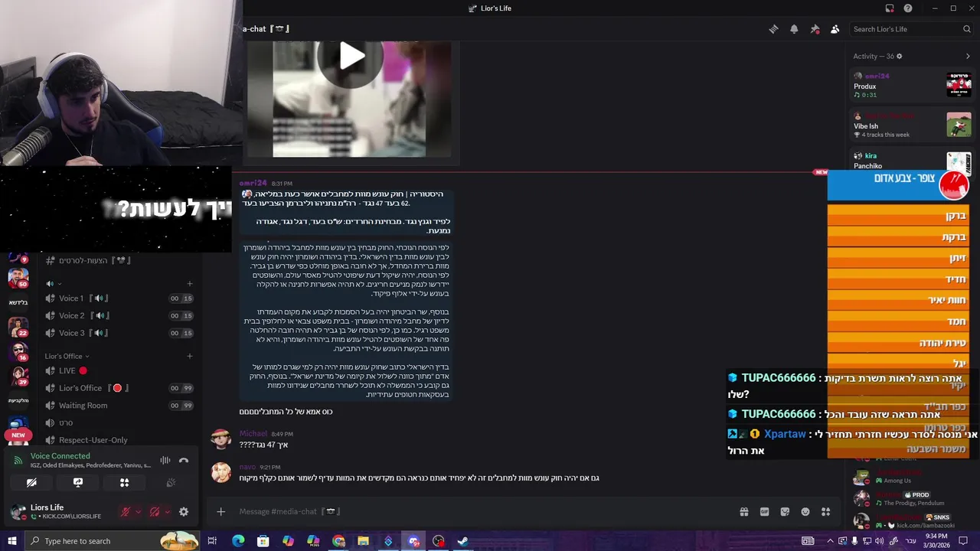Open microphone input options arrow

point(138,512)
